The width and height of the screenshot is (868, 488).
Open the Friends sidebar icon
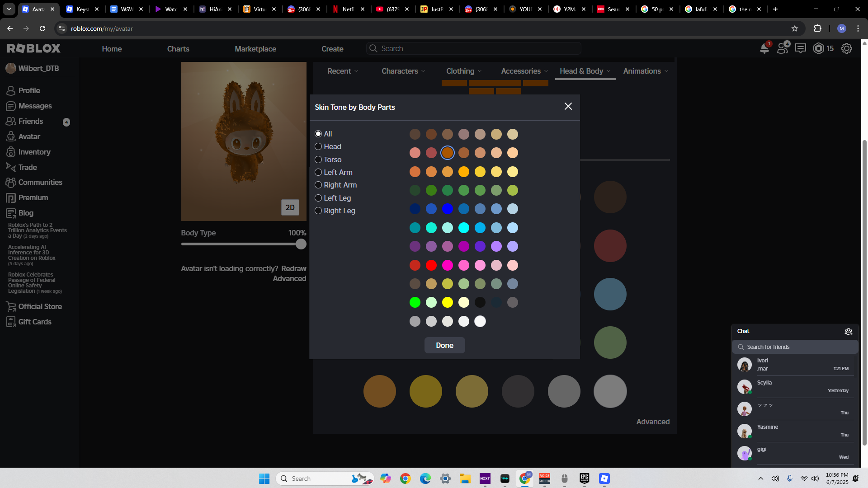coord(11,122)
